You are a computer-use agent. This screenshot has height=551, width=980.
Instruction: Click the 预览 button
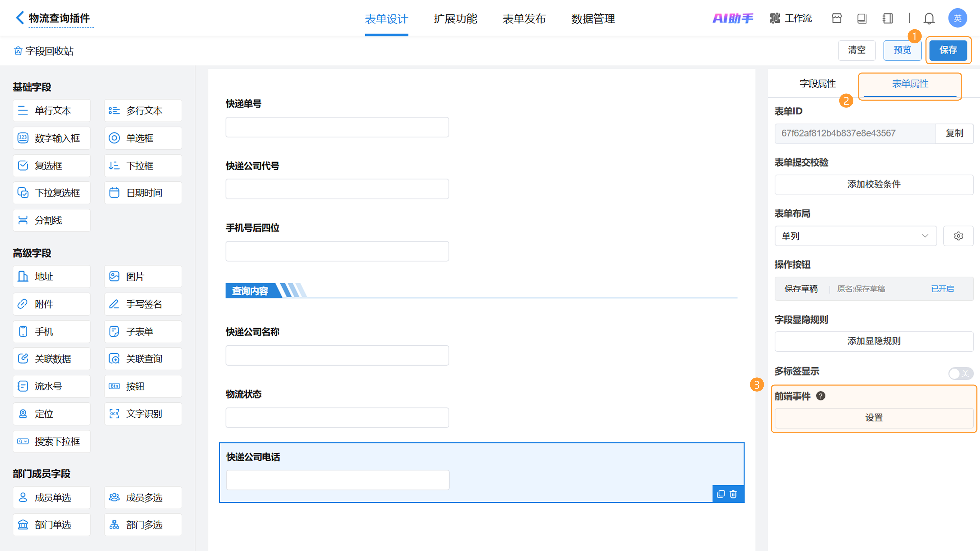(902, 50)
